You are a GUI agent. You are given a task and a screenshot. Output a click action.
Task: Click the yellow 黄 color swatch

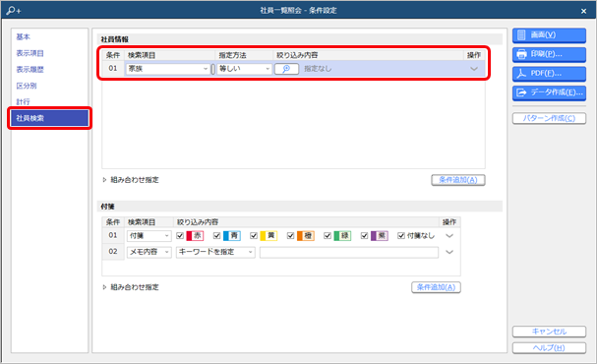[269, 236]
